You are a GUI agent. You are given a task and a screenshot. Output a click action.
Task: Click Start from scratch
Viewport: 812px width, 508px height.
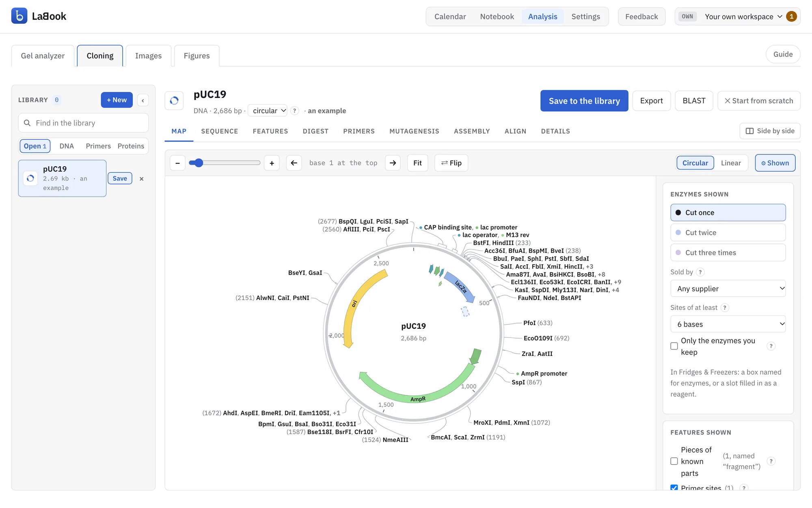click(759, 101)
